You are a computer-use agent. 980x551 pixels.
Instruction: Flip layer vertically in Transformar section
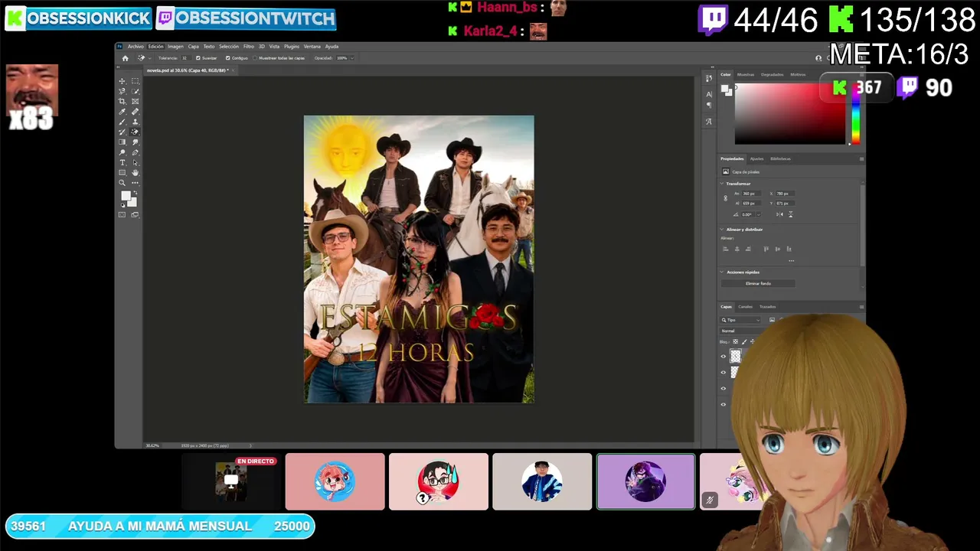pos(791,214)
